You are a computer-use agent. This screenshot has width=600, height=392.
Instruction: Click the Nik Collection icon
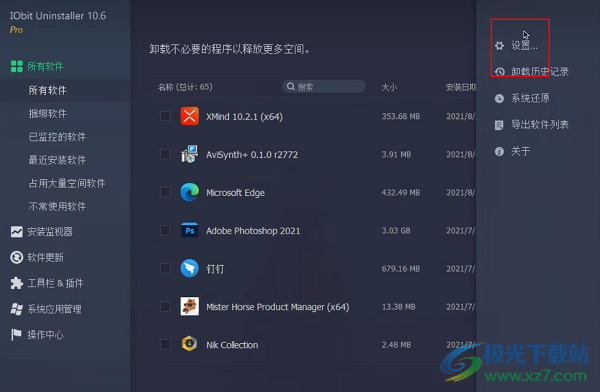pyautogui.click(x=189, y=344)
